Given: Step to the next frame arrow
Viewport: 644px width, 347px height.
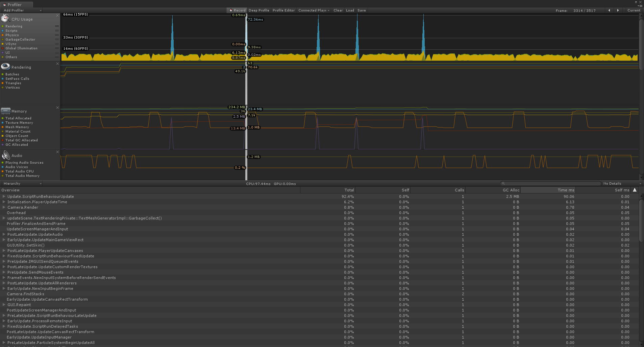Looking at the screenshot, I should [x=618, y=10].
